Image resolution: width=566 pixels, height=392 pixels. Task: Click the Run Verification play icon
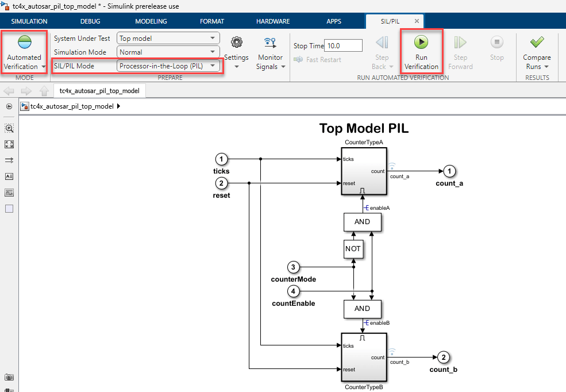421,43
